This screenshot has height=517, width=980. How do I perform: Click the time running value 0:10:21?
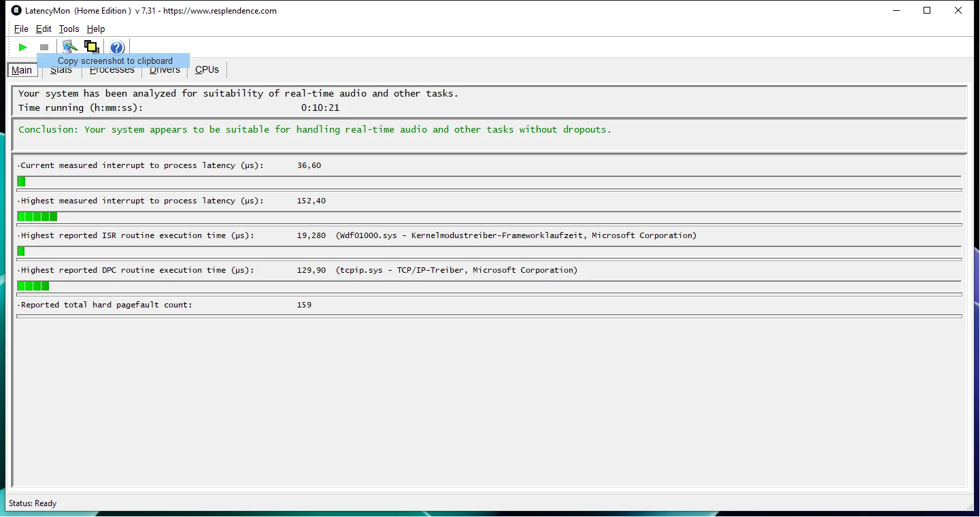point(320,107)
